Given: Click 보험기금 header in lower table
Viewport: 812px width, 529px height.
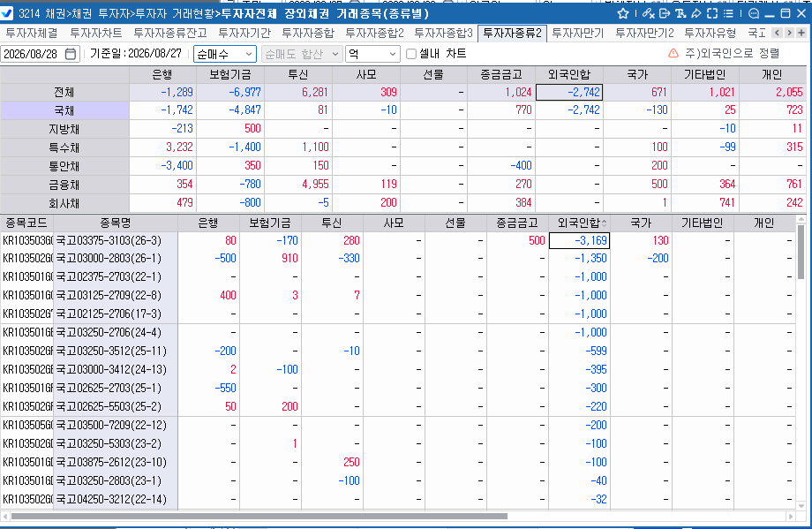Looking at the screenshot, I should (270, 223).
